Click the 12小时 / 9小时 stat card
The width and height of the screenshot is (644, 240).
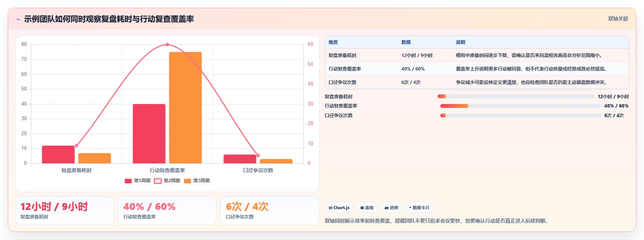coord(64,210)
